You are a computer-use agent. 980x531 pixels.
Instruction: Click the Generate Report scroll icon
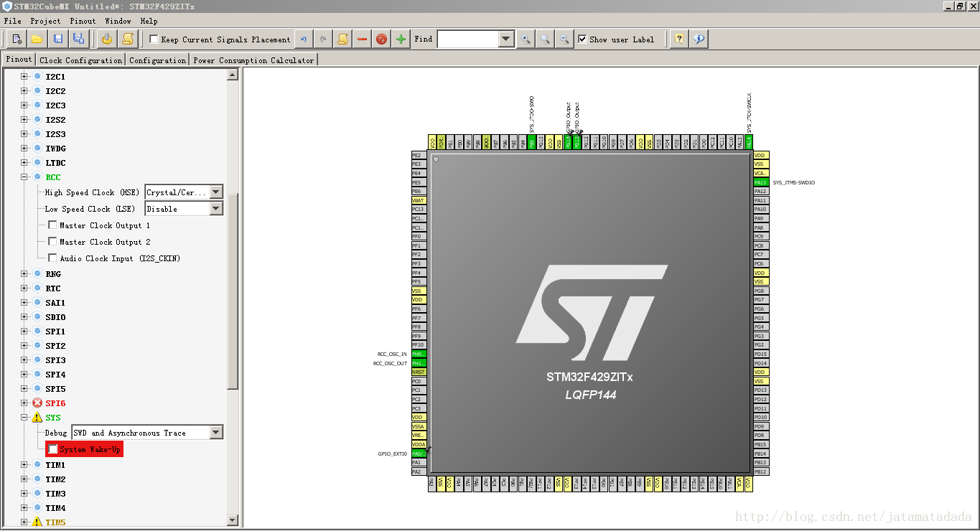click(x=128, y=39)
